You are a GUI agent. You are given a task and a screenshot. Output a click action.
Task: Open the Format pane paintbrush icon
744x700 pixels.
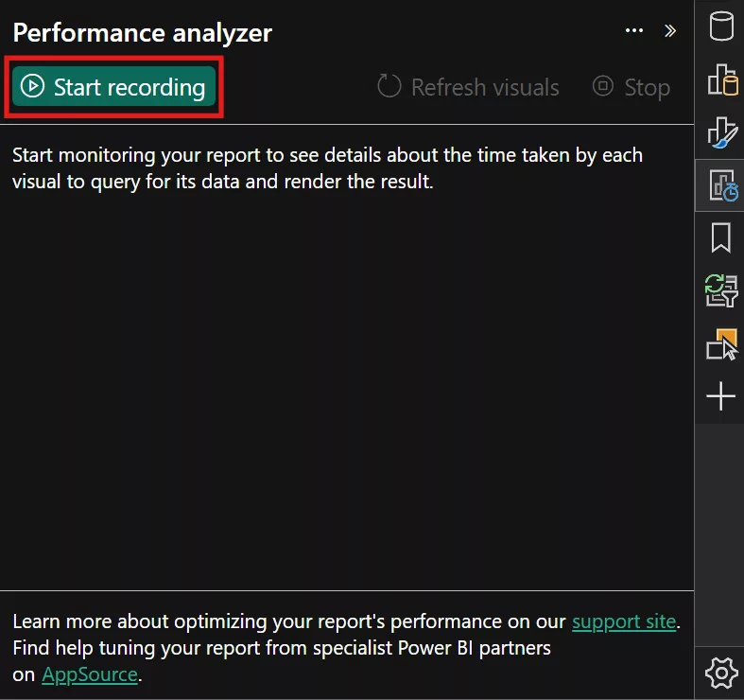pyautogui.click(x=721, y=132)
